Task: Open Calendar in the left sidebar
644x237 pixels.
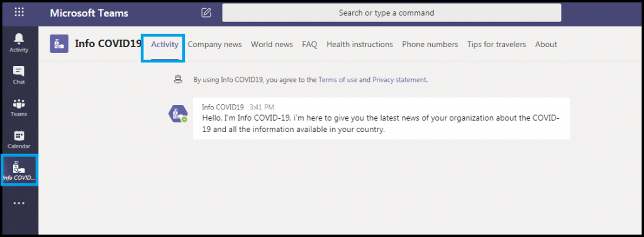Action: point(19,140)
